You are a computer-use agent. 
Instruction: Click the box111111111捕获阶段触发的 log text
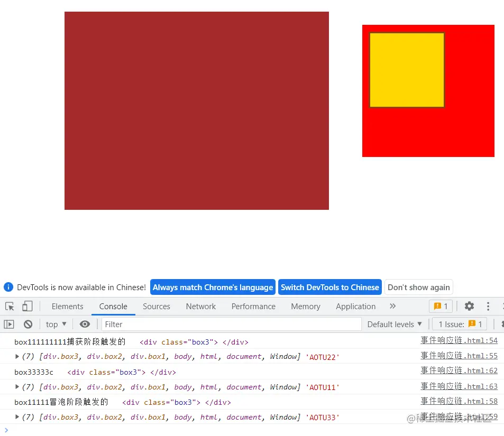[x=70, y=342]
